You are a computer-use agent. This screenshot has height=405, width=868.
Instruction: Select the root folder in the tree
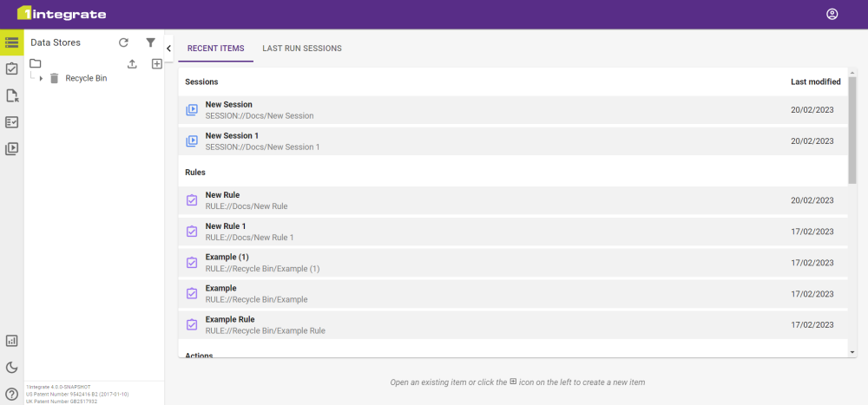[36, 63]
